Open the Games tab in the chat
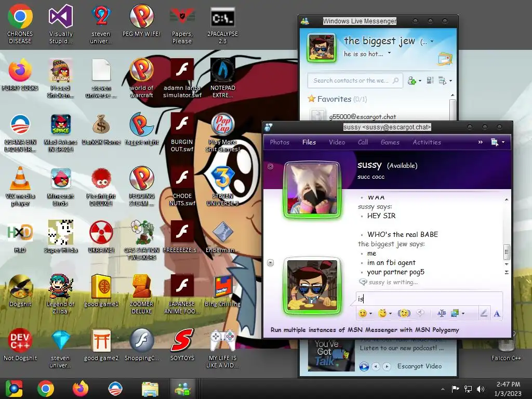 click(390, 142)
